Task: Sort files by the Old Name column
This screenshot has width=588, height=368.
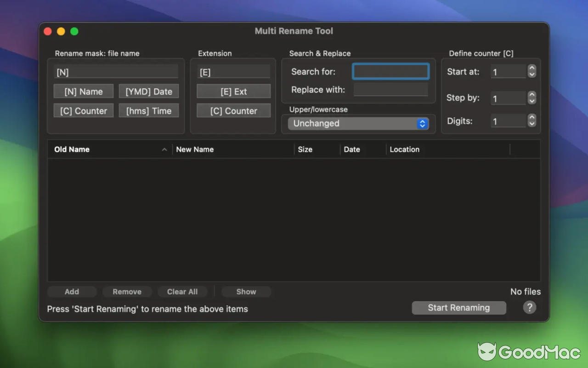Action: pyautogui.click(x=72, y=149)
